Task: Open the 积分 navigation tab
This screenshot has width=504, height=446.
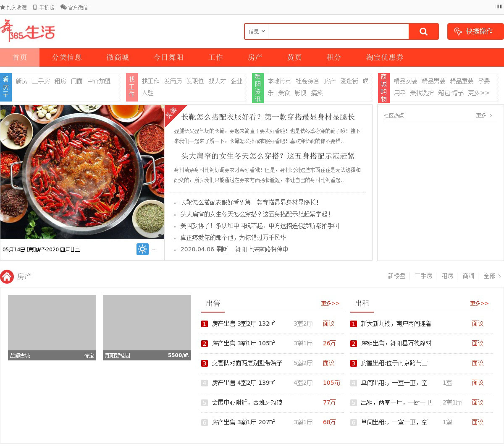Action: 334,57
